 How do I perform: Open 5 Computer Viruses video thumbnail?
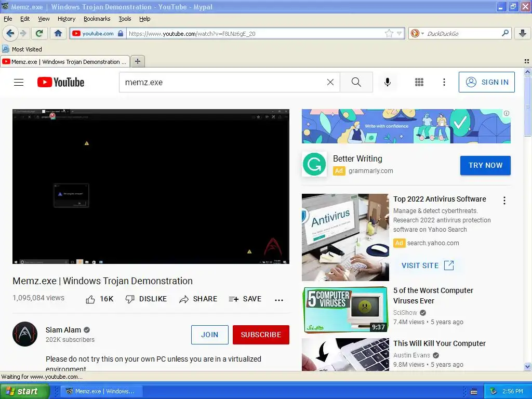[x=345, y=310]
